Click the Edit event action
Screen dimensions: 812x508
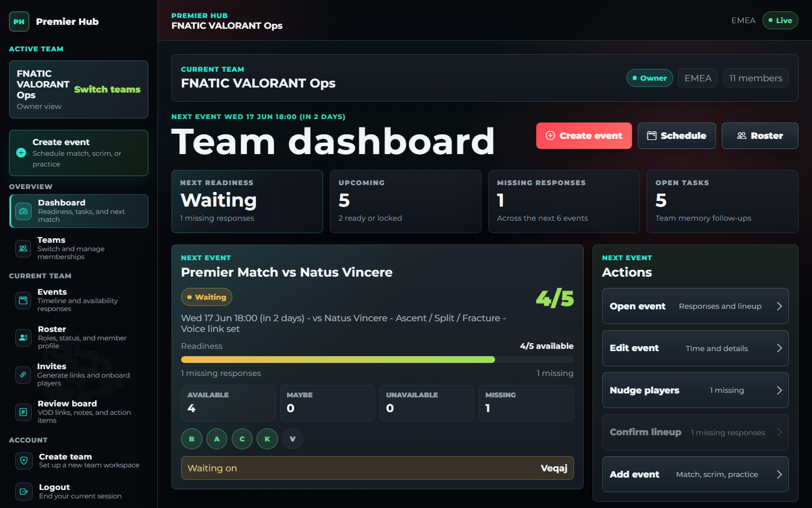pyautogui.click(x=695, y=348)
